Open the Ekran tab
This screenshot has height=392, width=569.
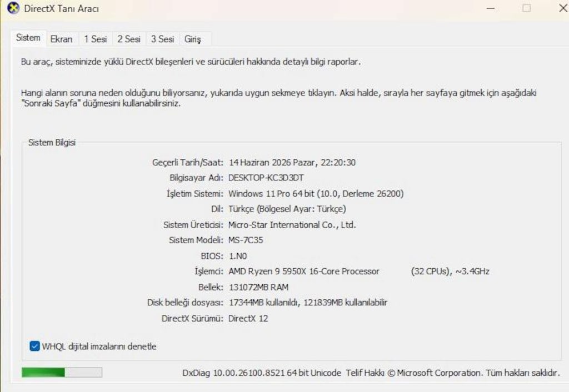[x=61, y=39]
